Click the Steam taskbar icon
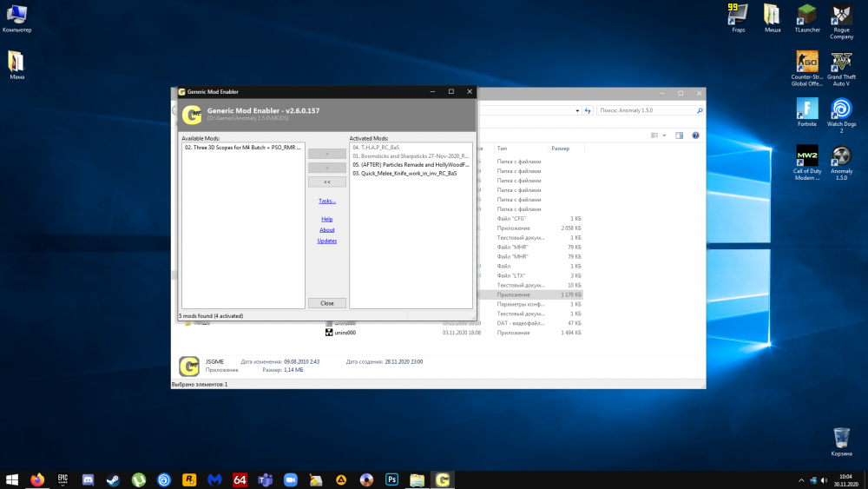Viewport: 868px width, 489px height. (113, 479)
